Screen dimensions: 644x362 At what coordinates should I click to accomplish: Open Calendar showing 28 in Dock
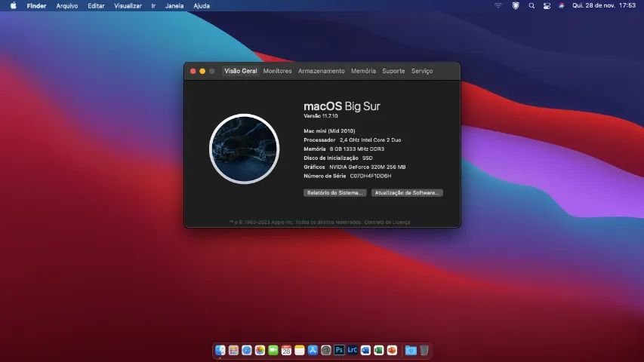(286, 350)
